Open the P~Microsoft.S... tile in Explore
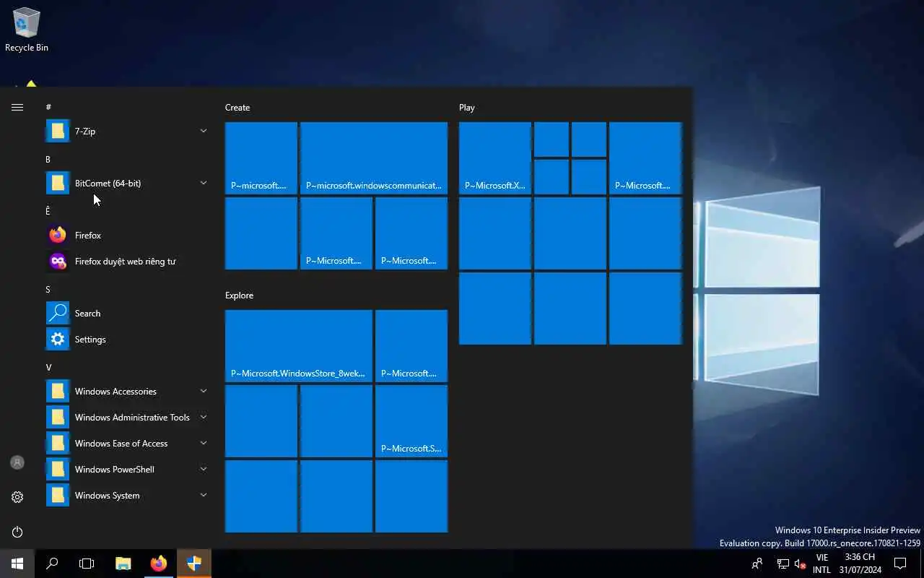924x578 pixels. click(x=411, y=421)
